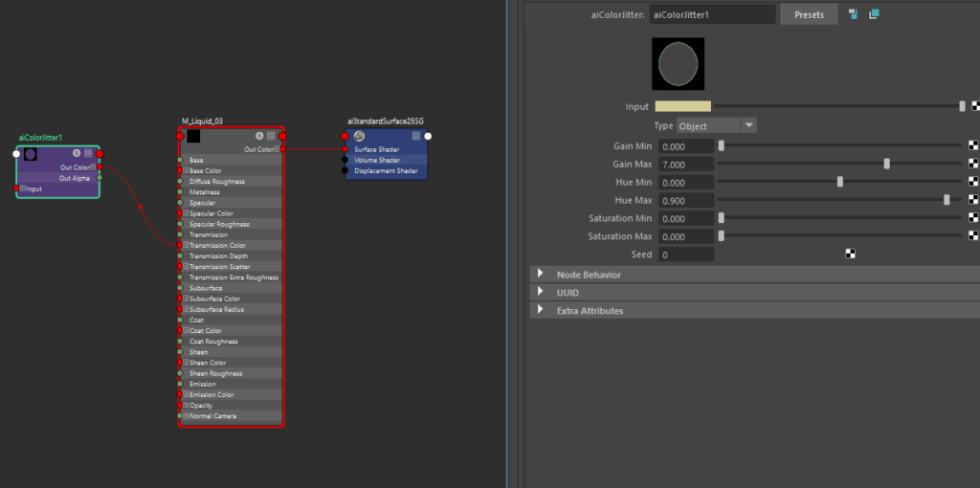The image size is (980, 488).
Task: Click the go to input connection icon
Action: (x=853, y=14)
